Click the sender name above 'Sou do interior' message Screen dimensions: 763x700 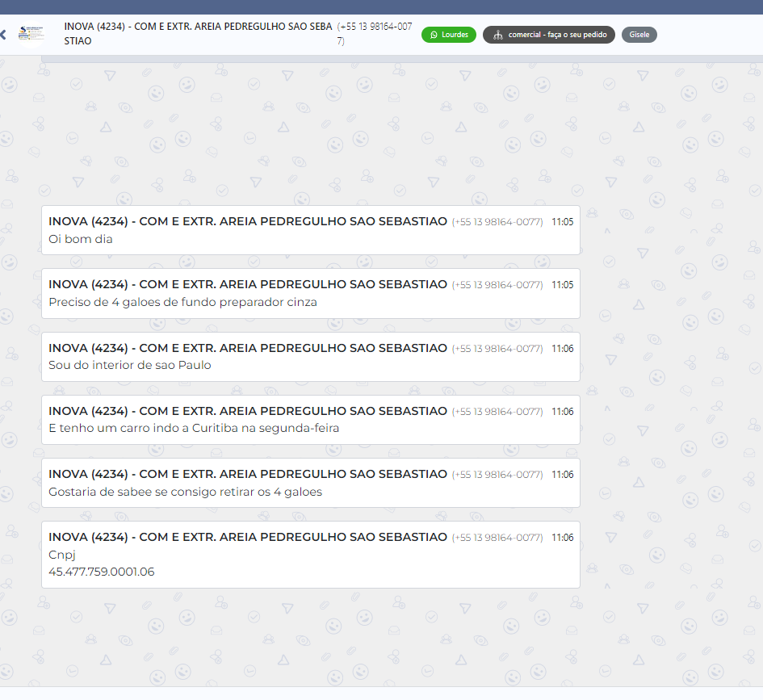[x=248, y=348]
